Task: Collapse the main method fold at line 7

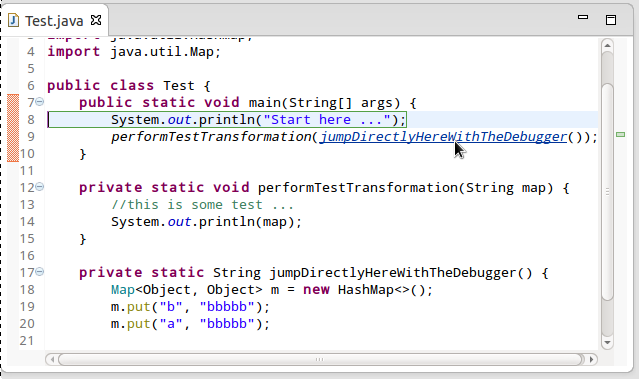Action: pyautogui.click(x=40, y=102)
